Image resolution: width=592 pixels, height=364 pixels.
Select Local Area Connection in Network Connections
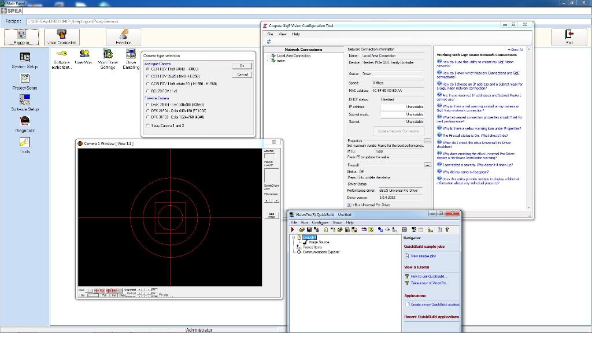click(x=293, y=56)
